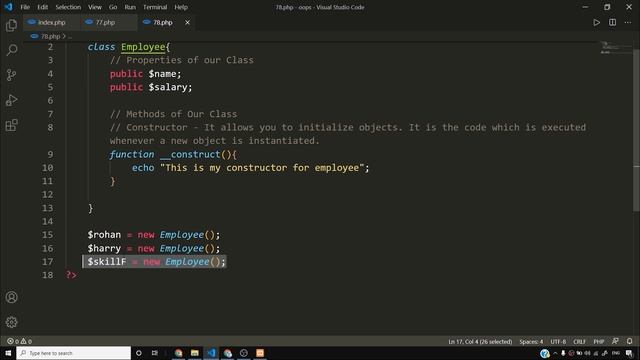The image size is (640, 360).
Task: Open notifications bell in status bar
Action: pyautogui.click(x=629, y=341)
